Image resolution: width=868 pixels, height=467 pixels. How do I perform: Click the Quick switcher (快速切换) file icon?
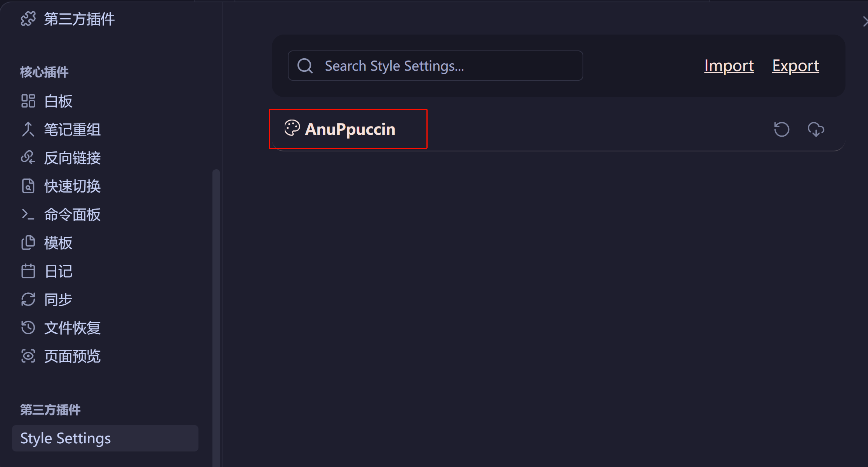click(x=28, y=186)
